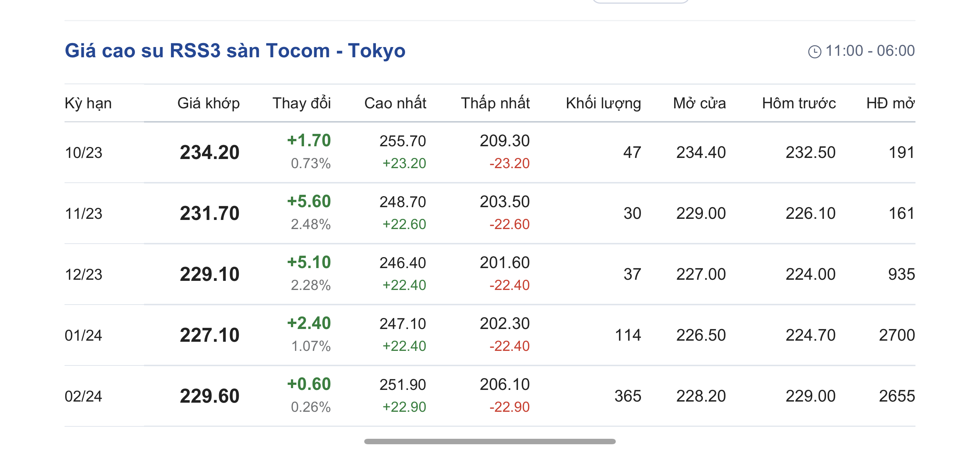The image size is (980, 453).
Task: Select the 'HĐ mở' column header
Action: click(x=890, y=103)
